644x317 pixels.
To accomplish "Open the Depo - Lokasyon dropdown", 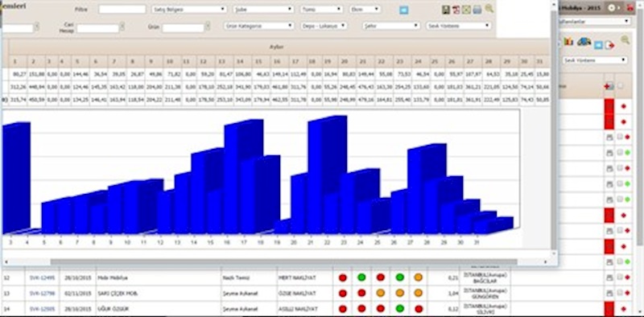I will point(324,26).
